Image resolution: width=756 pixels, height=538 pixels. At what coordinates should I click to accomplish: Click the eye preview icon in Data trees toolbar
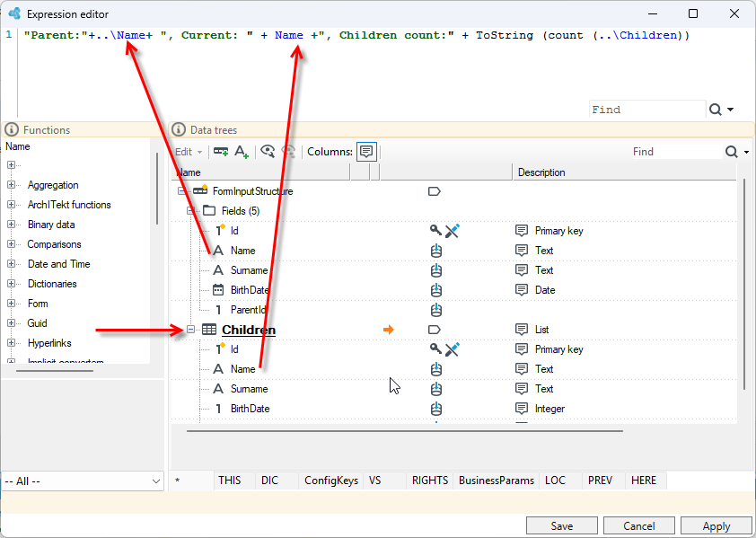(x=268, y=152)
